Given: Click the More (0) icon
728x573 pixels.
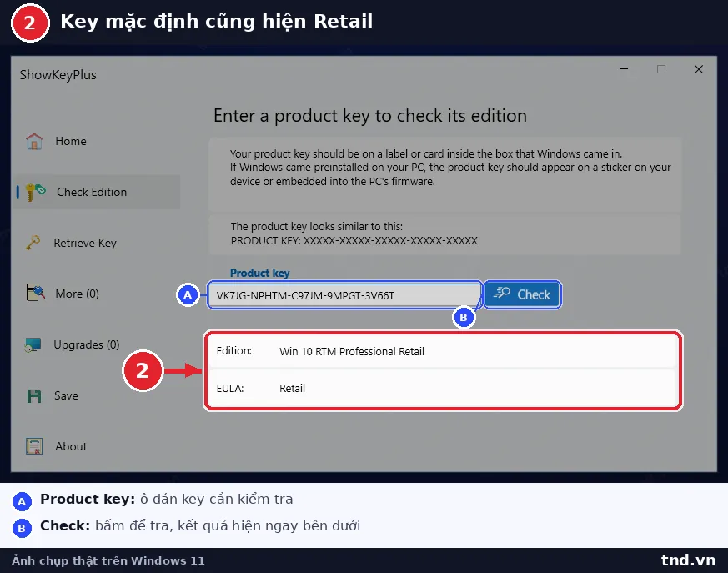Looking at the screenshot, I should 35,293.
